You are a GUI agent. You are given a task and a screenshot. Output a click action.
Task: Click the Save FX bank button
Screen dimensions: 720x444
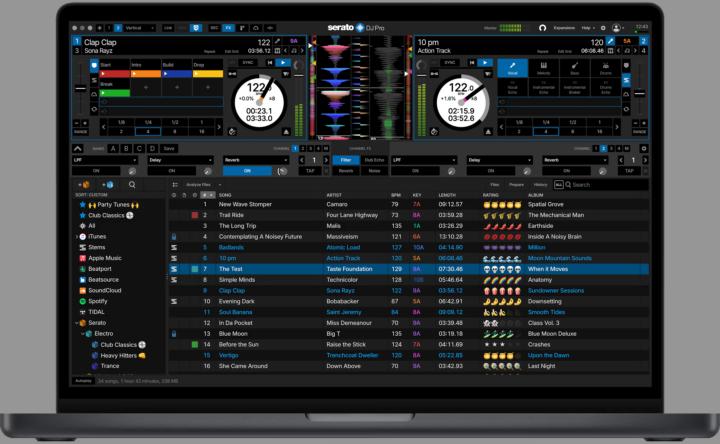169,148
